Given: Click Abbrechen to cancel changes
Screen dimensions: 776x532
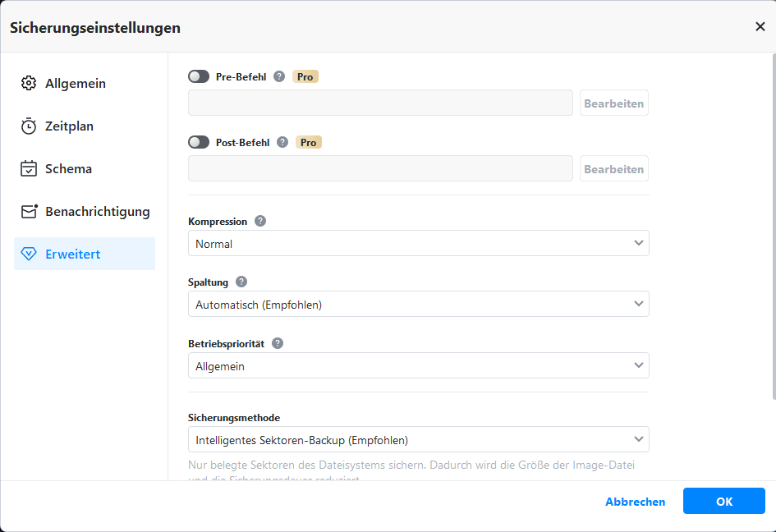Looking at the screenshot, I should click(635, 502).
